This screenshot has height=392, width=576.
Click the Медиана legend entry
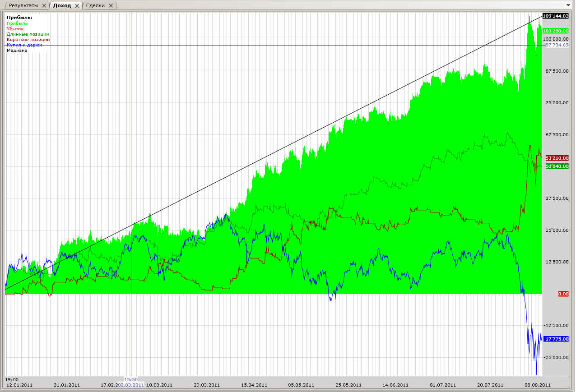[17, 51]
